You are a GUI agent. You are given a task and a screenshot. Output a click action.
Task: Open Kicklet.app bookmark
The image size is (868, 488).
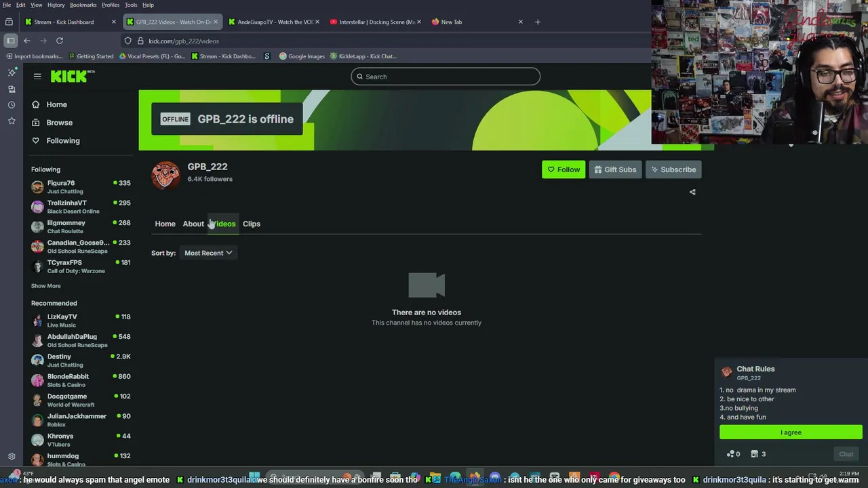point(363,56)
